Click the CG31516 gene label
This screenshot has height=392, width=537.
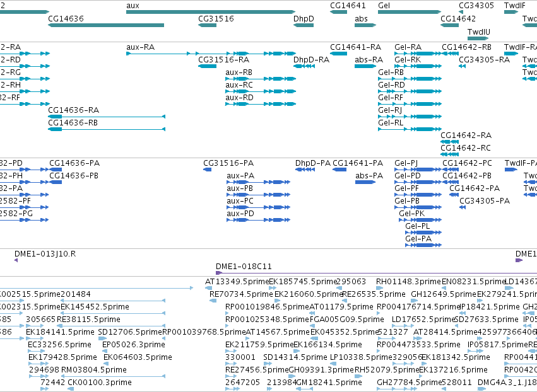216,18
